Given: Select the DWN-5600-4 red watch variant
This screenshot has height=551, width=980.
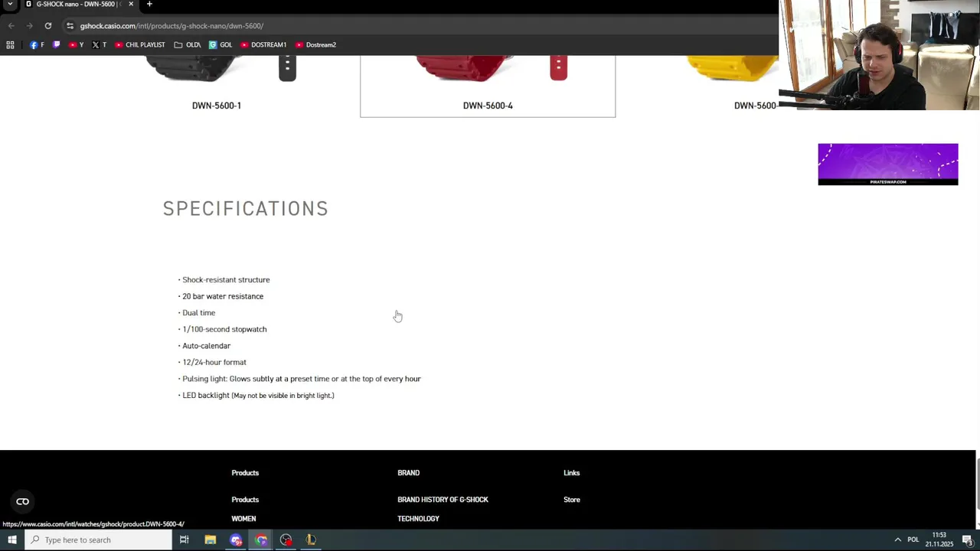Looking at the screenshot, I should pos(488,86).
